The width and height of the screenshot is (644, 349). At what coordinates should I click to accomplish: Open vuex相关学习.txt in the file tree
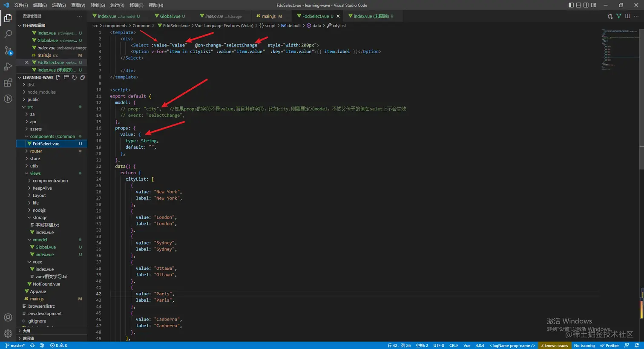52,277
